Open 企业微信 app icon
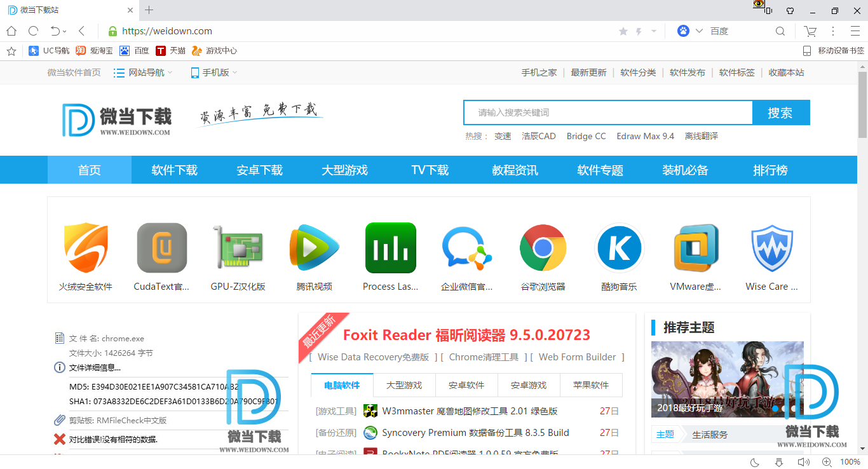Image resolution: width=868 pixels, height=469 pixels. tap(467, 248)
